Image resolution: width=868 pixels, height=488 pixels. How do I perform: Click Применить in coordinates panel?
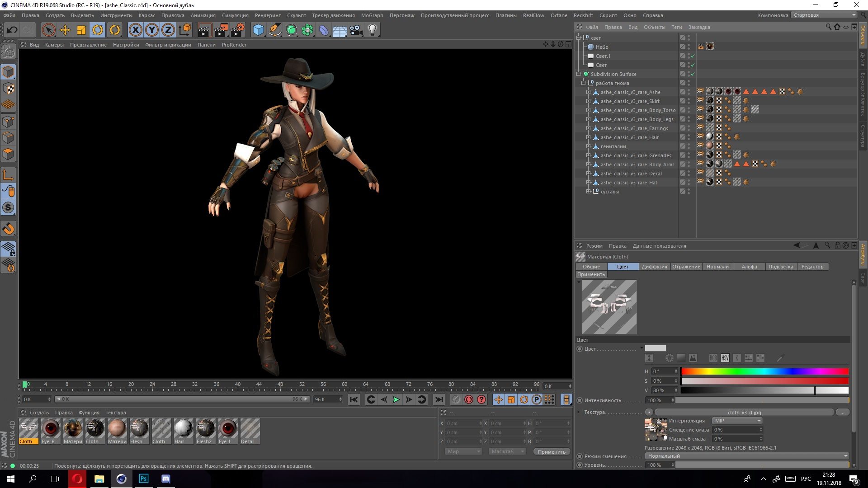(552, 452)
